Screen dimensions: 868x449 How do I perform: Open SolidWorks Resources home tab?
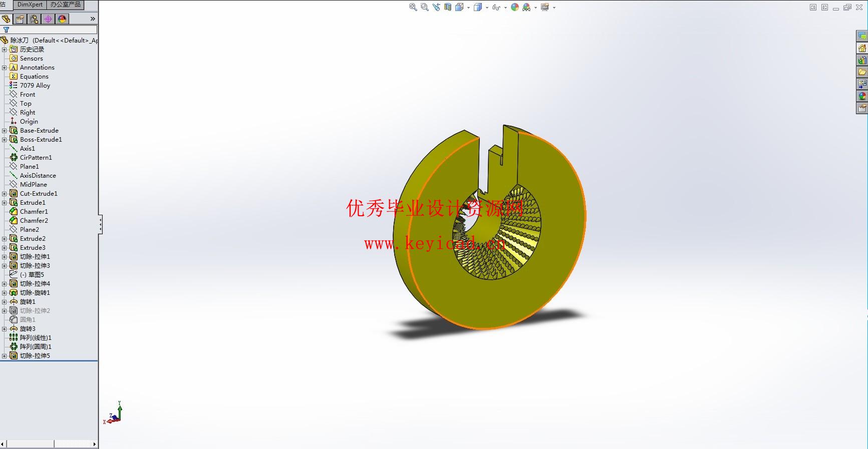(x=862, y=48)
